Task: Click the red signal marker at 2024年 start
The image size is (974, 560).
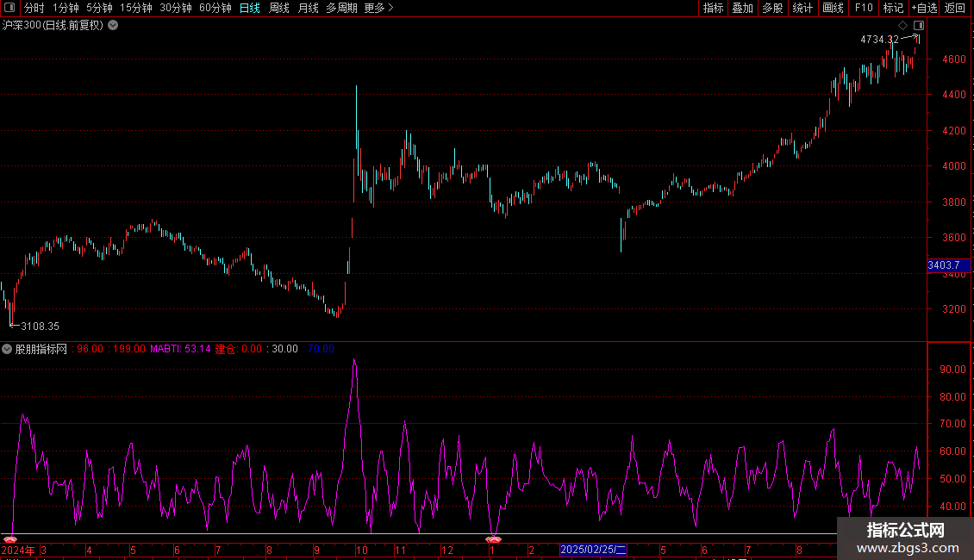Action: 10,540
